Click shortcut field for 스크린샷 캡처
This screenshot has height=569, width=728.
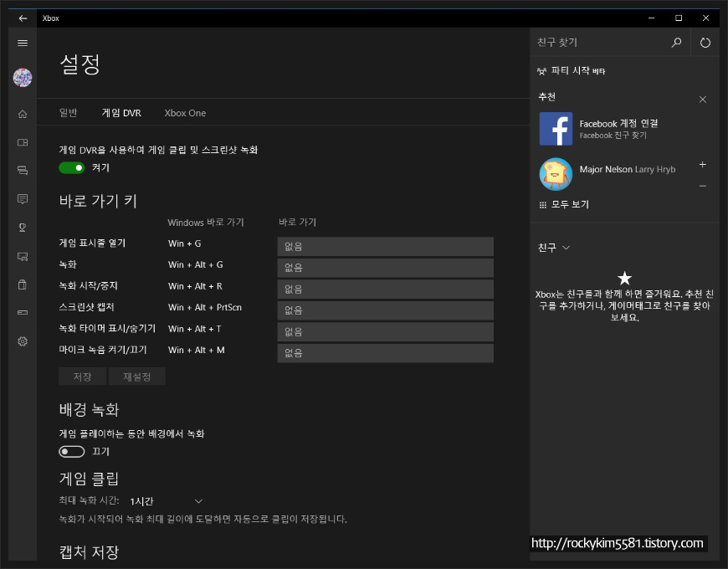point(386,310)
